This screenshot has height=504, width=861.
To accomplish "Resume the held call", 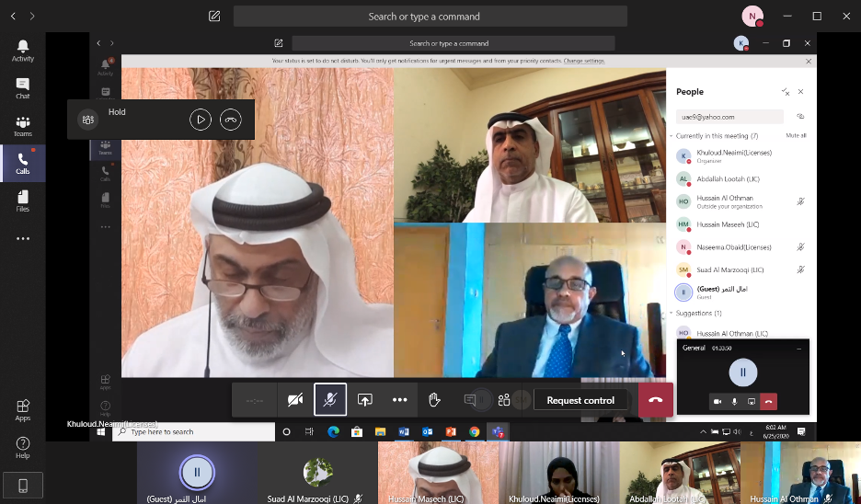I will (201, 120).
